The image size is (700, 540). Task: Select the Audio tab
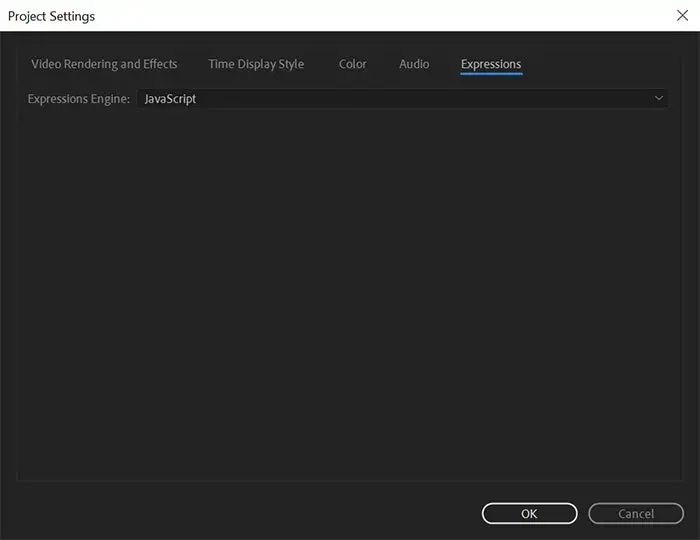(x=414, y=64)
